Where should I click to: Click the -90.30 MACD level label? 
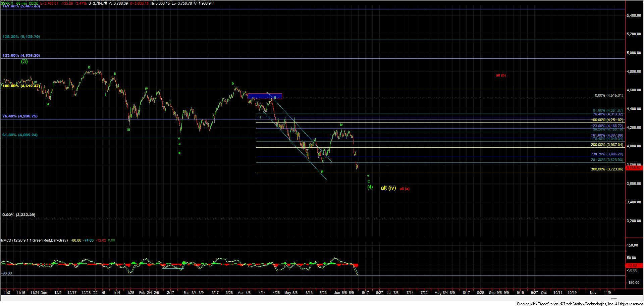click(6, 273)
